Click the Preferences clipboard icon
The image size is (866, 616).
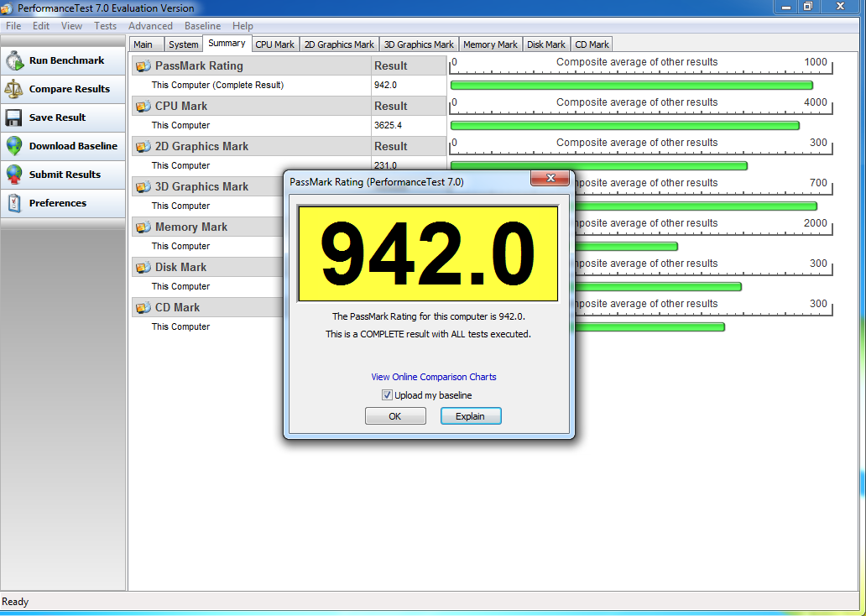tap(15, 203)
